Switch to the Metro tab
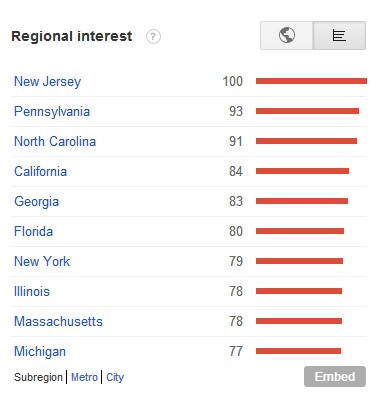Image resolution: width=379 pixels, height=404 pixels. pos(84,377)
